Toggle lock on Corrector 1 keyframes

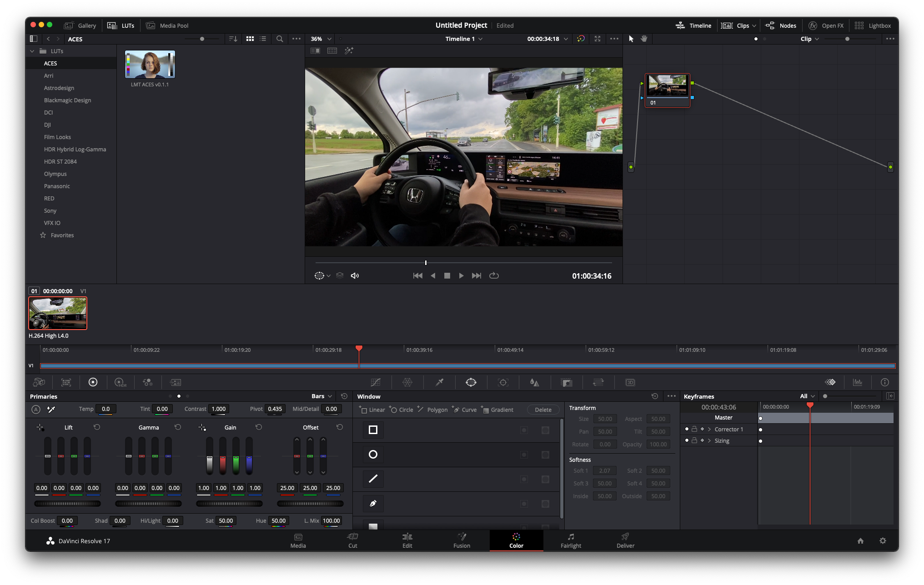pos(694,429)
